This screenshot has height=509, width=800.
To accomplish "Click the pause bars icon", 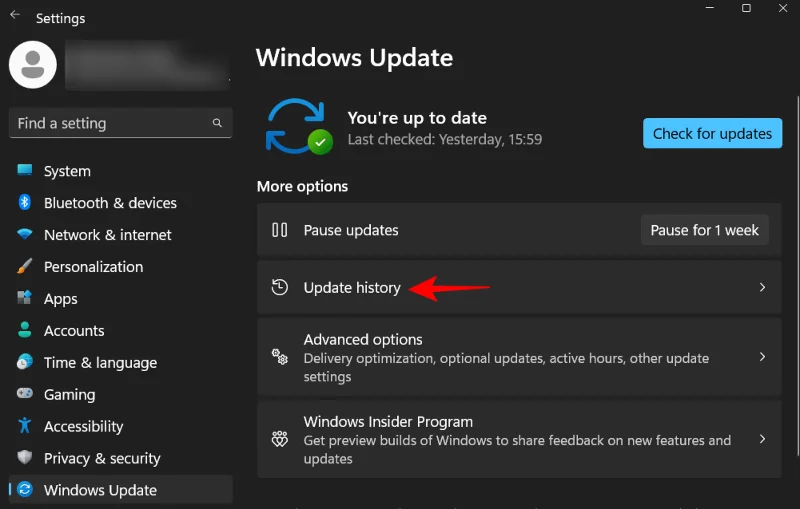I will [x=280, y=230].
